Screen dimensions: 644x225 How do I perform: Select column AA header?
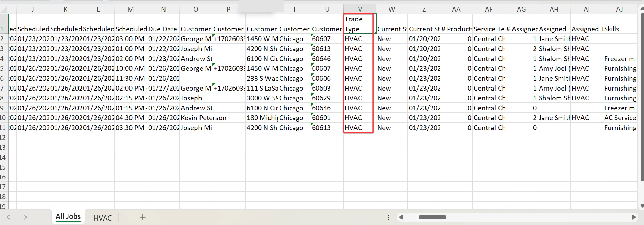click(456, 9)
